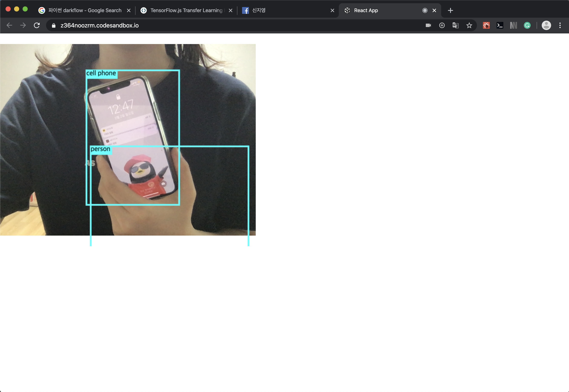Click the terminal prompt extension icon
Viewport: 569px width, 392px height.
point(500,25)
